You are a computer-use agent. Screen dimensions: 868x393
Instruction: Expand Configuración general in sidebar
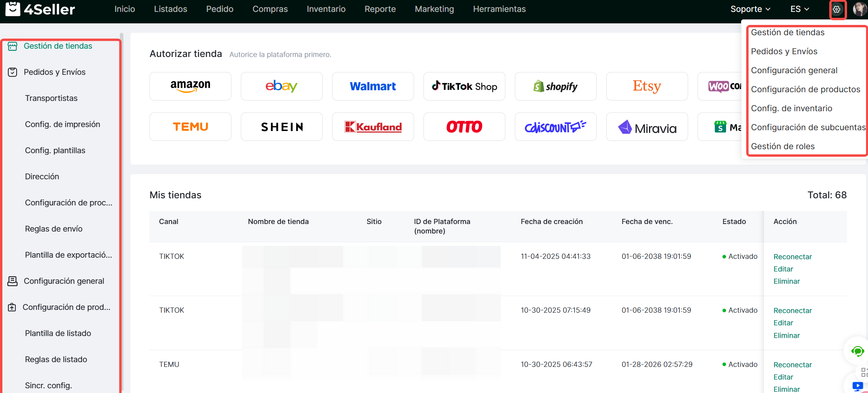[64, 281]
